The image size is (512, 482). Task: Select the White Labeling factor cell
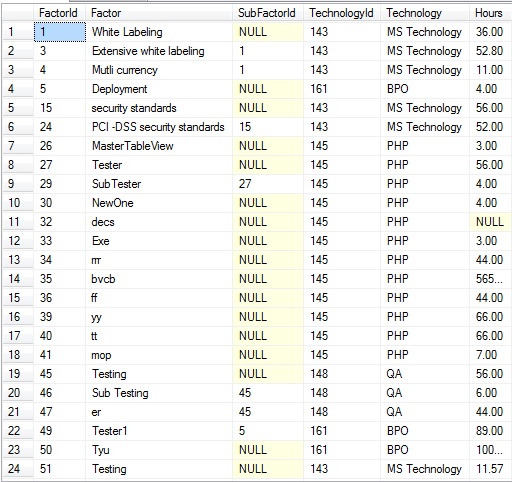click(x=159, y=32)
